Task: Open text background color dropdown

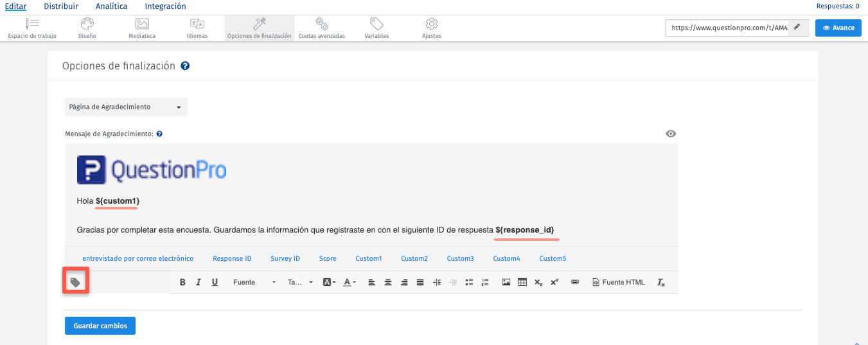Action: point(330,282)
